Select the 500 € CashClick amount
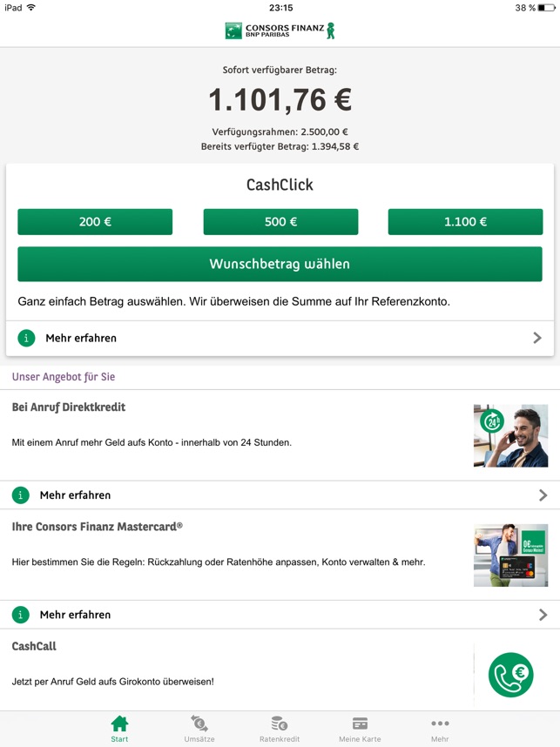 (280, 221)
